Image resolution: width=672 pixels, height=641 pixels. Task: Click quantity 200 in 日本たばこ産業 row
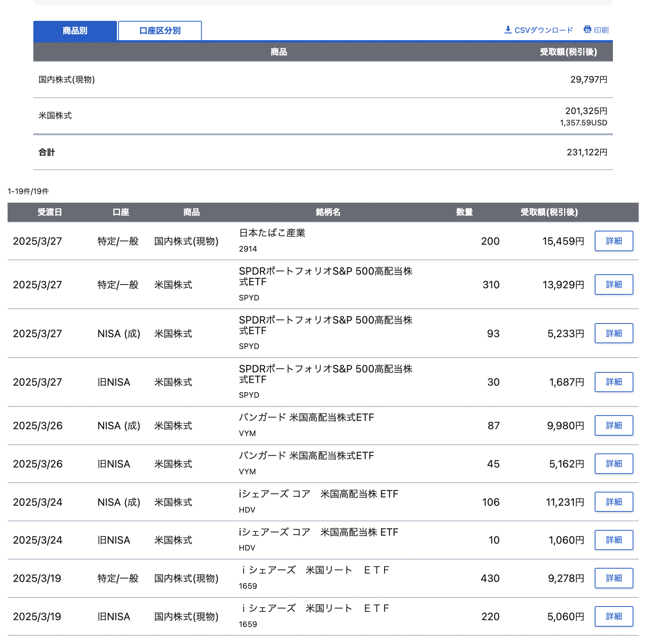coord(490,241)
